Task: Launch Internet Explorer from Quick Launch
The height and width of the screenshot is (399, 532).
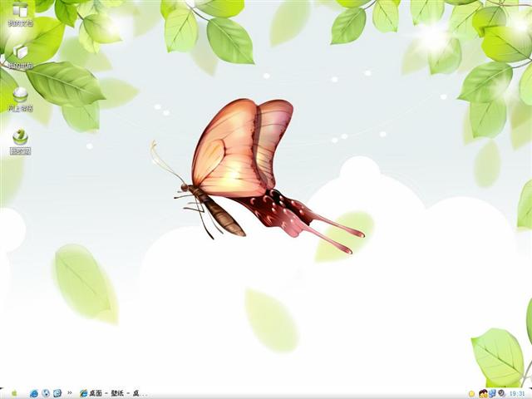Action: pos(34,393)
